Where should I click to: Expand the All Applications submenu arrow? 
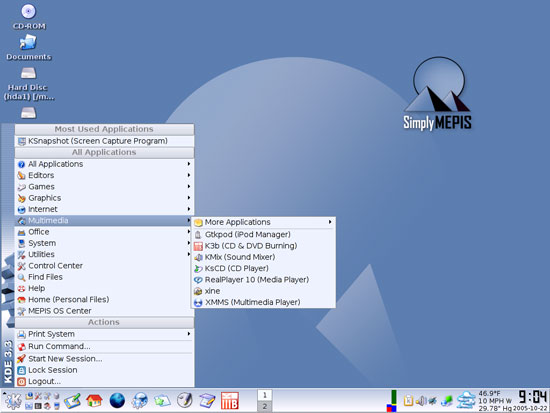pos(189,164)
